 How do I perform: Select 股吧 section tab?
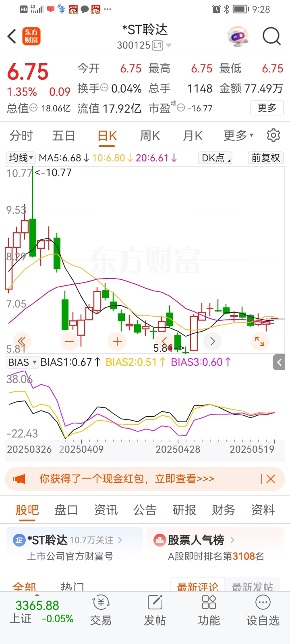click(27, 510)
